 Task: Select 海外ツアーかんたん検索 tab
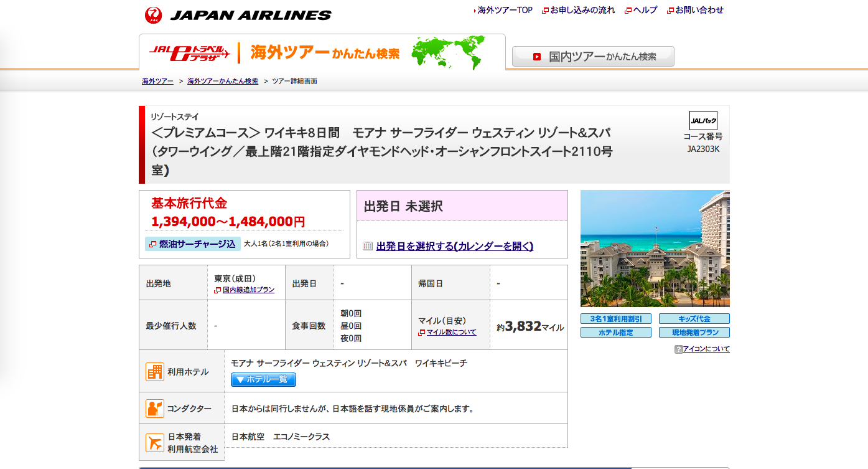(325, 53)
